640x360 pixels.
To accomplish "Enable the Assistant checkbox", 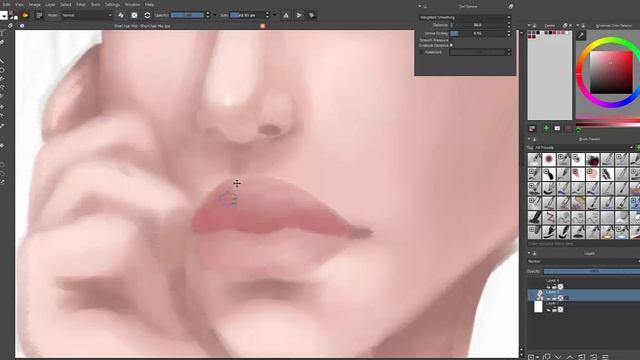I will point(422,52).
